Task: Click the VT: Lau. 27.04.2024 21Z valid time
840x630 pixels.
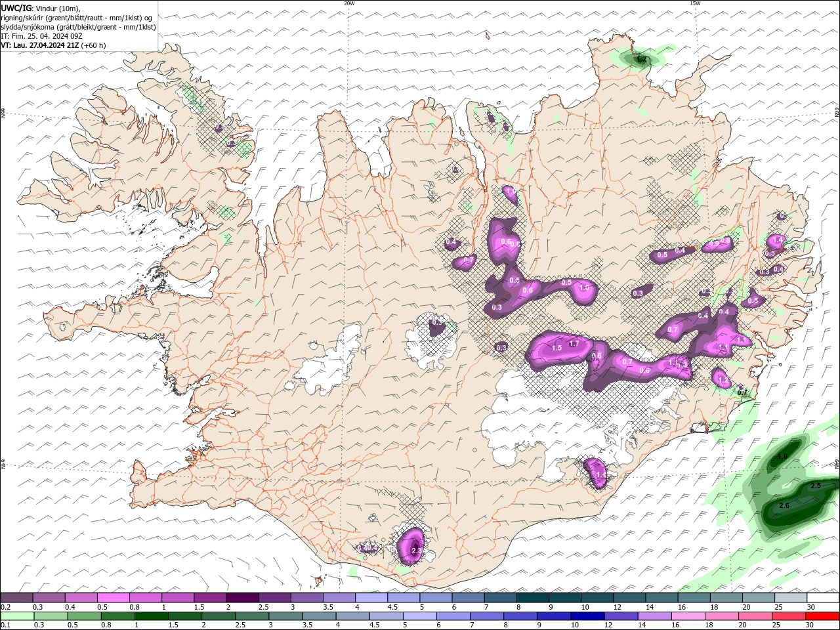Action: click(x=40, y=45)
